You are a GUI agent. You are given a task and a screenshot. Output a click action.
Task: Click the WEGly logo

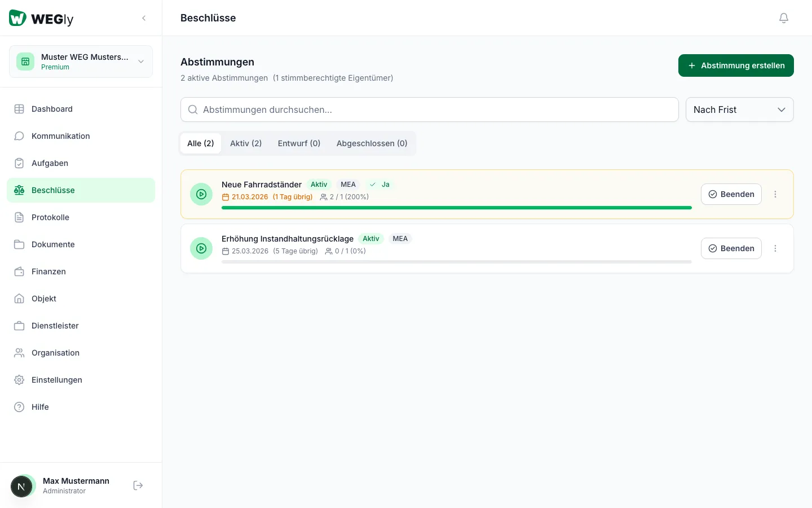tap(41, 18)
